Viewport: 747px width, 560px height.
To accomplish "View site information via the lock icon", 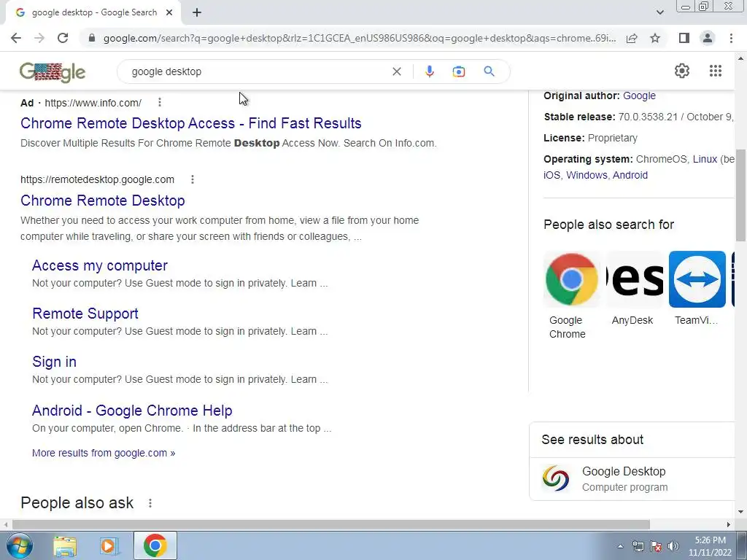I will point(92,38).
